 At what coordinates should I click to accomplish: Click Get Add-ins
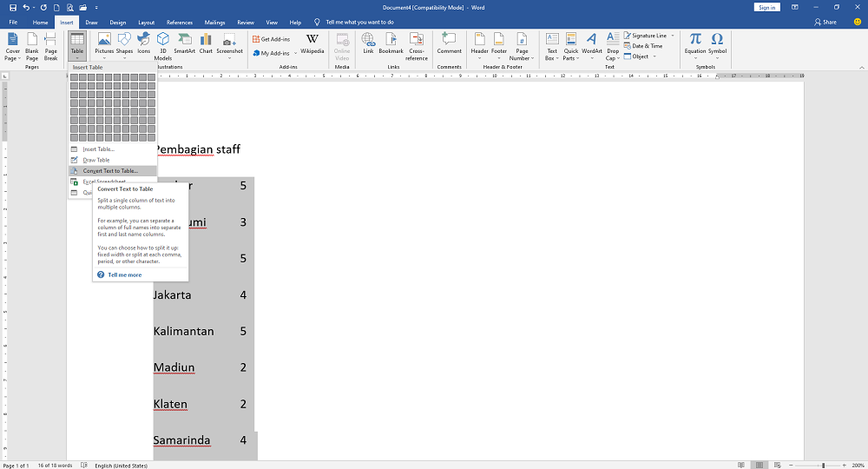tap(271, 39)
